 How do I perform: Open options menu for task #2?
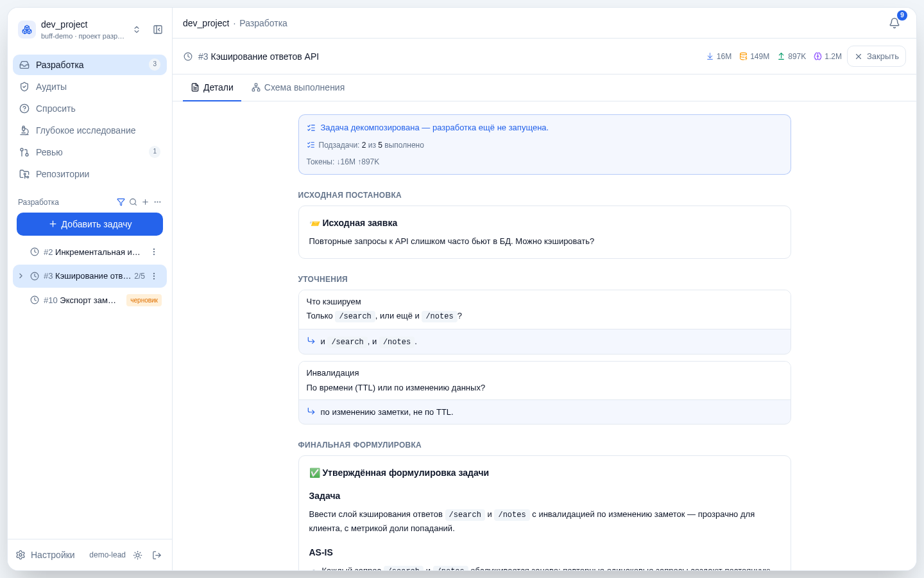pos(154,252)
